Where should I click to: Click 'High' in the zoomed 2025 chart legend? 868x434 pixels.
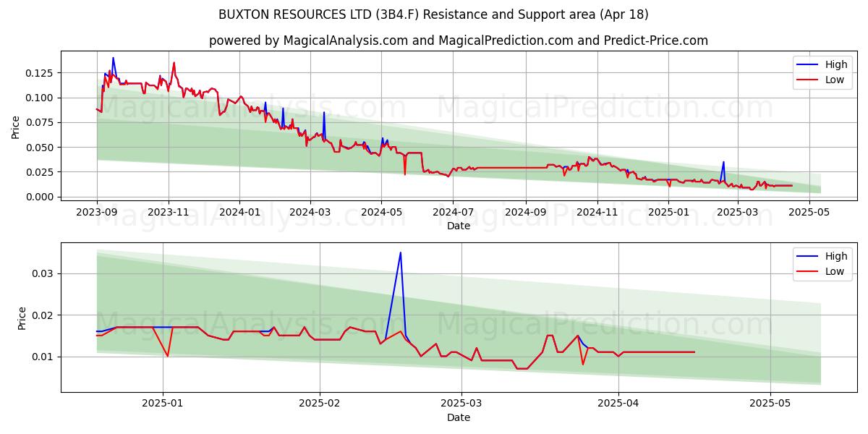pos(836,257)
